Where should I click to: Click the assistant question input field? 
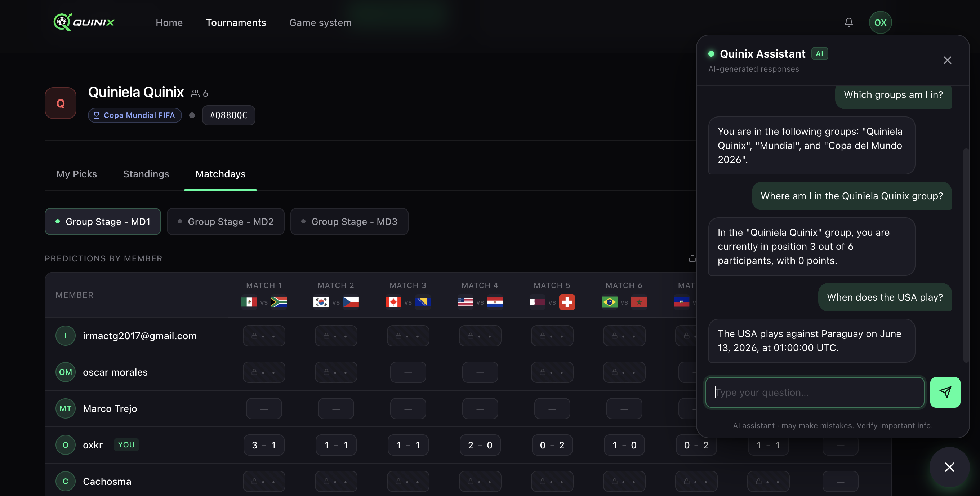(x=815, y=392)
